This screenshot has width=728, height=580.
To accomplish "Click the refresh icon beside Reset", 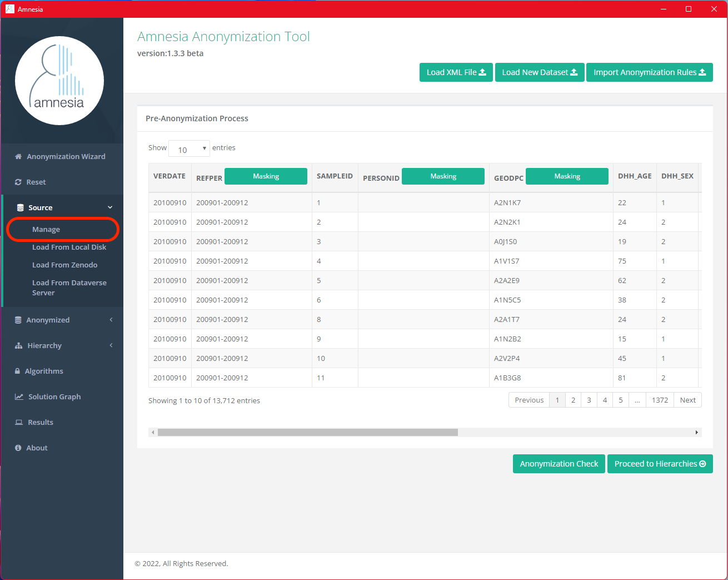I will (18, 182).
